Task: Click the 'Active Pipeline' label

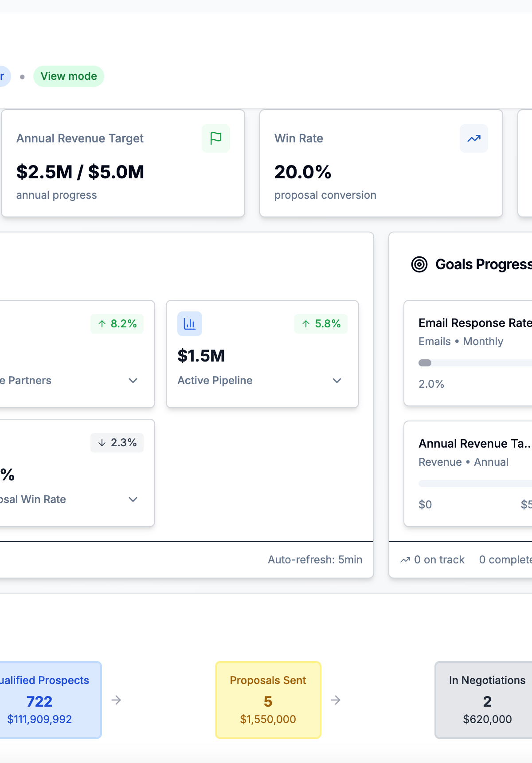Action: 215,381
